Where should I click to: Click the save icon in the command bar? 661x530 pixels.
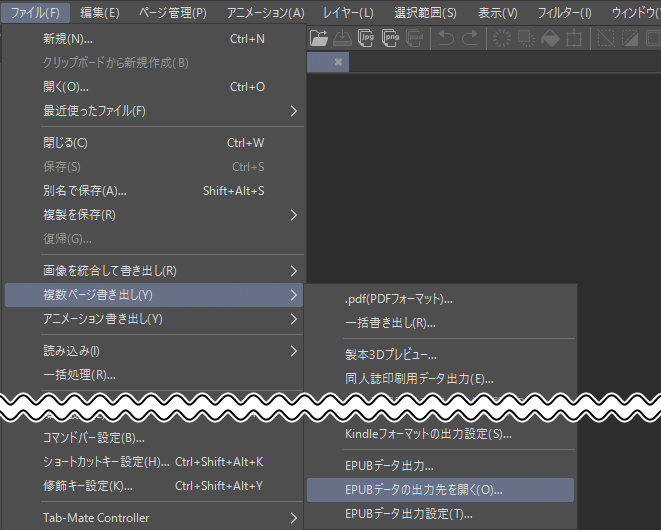pyautogui.click(x=343, y=39)
